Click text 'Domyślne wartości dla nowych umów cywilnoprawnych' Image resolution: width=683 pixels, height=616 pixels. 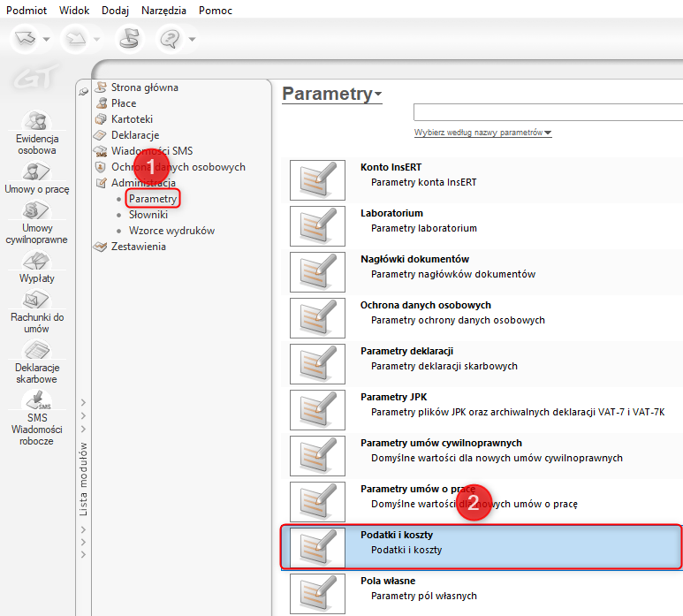[x=497, y=458]
